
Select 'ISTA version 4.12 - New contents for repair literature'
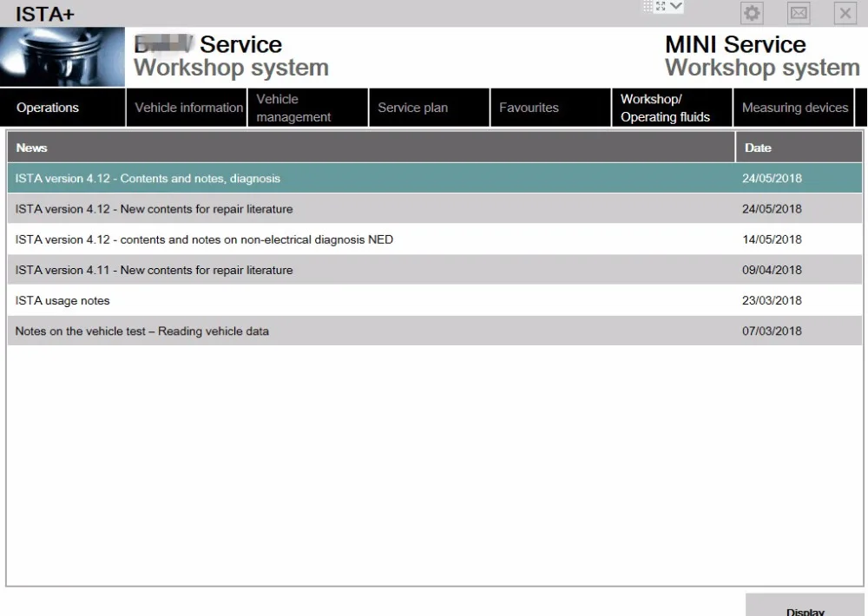(435, 208)
